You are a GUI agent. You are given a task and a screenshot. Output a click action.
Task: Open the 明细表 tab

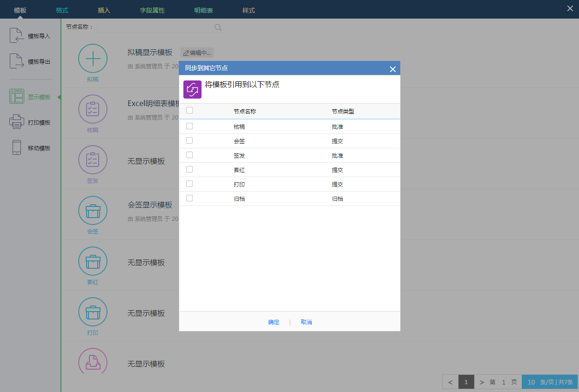click(x=203, y=10)
